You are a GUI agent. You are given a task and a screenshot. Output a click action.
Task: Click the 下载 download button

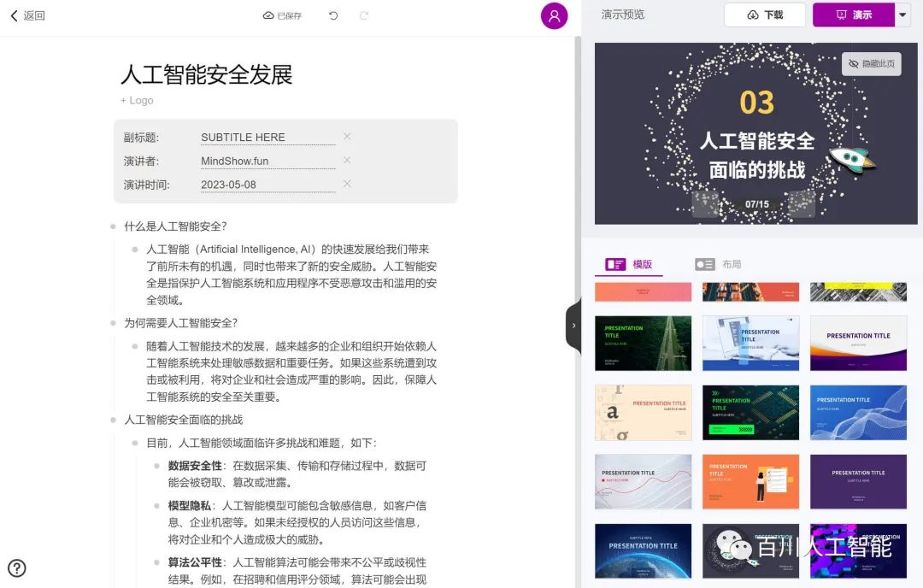coord(764,15)
